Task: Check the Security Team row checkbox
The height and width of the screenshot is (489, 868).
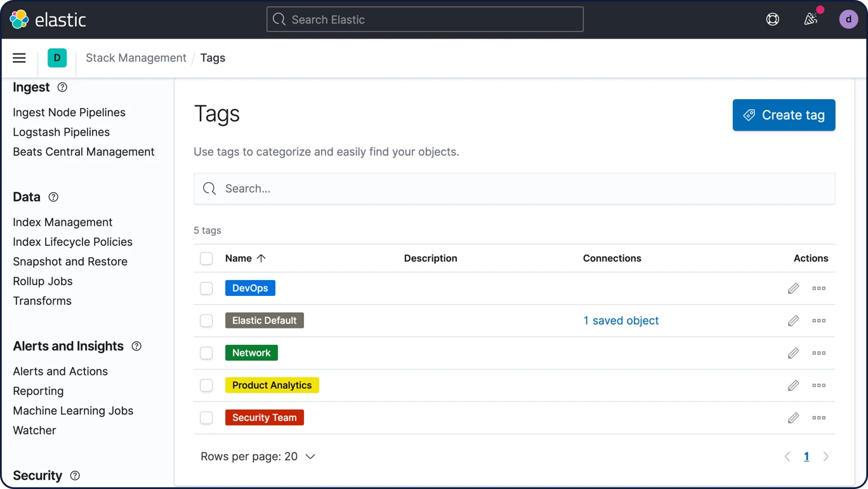Action: (x=206, y=418)
